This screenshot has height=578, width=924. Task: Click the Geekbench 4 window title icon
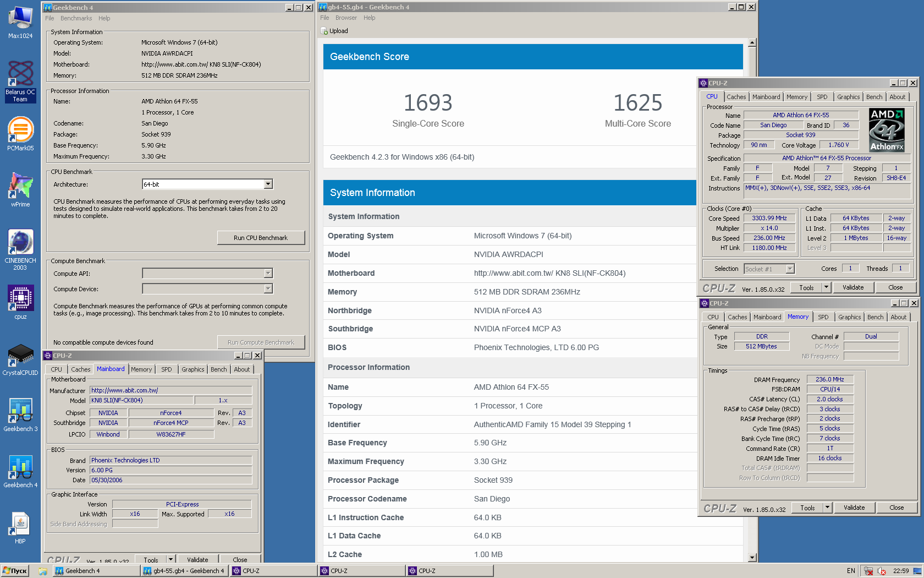47,8
